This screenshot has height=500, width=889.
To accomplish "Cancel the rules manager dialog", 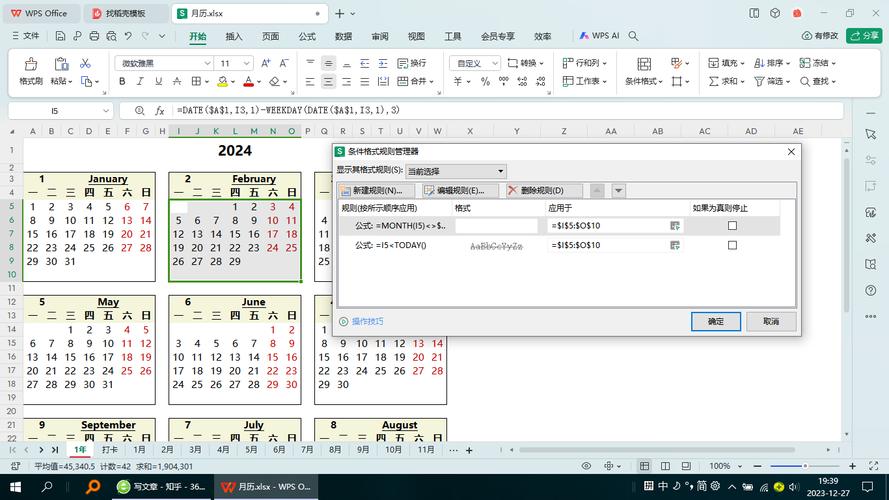I will 771,321.
